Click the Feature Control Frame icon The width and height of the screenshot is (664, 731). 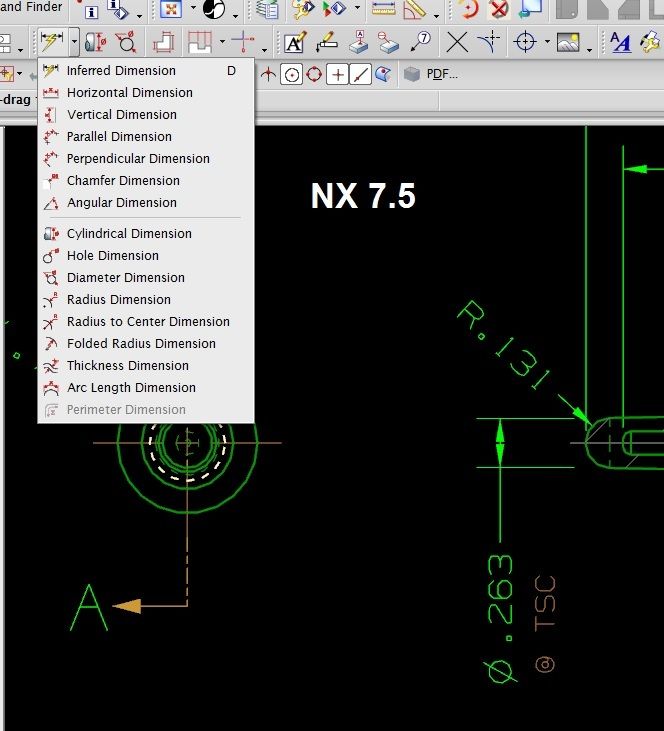tap(326, 42)
